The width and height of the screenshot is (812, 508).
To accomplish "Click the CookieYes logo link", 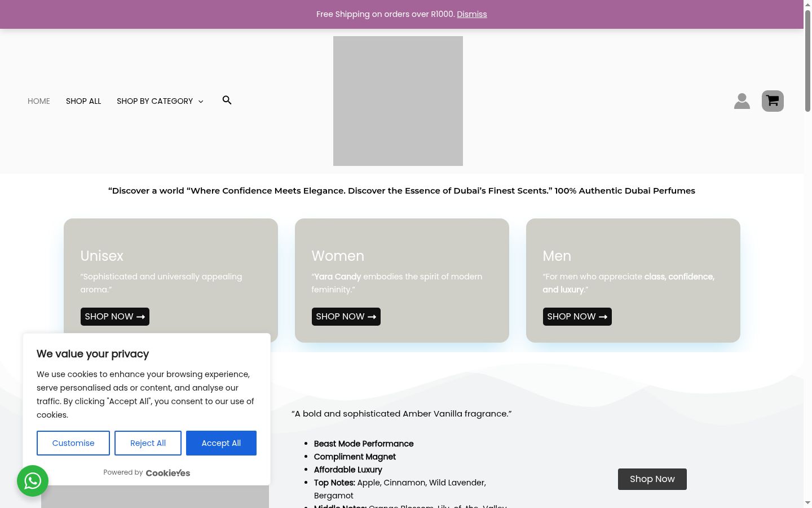I will 168,473.
